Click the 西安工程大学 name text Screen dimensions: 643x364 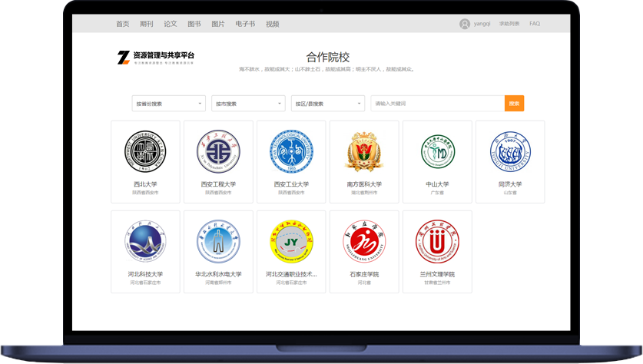(x=218, y=184)
